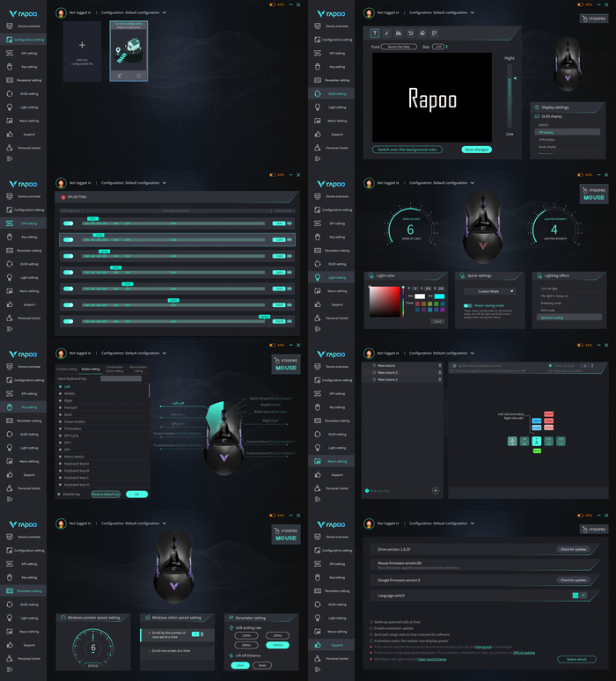The height and width of the screenshot is (681, 616).
Task: Open the Source Han Sans font dropdown
Action: pos(399,47)
